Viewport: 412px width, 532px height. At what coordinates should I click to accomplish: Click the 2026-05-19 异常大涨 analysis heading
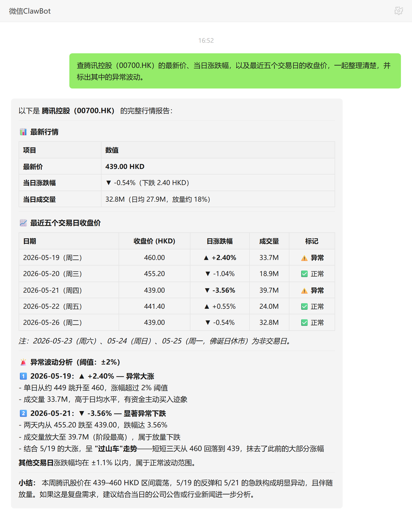pyautogui.click(x=92, y=376)
